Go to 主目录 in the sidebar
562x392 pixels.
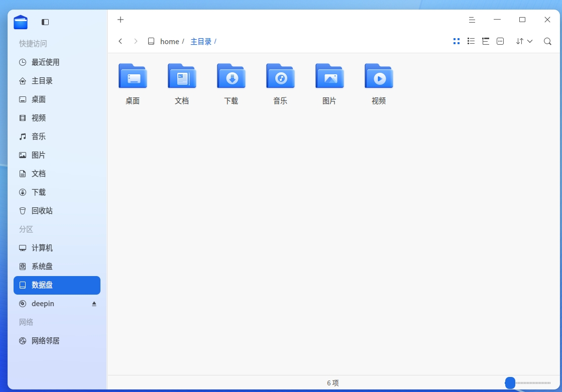click(x=57, y=81)
